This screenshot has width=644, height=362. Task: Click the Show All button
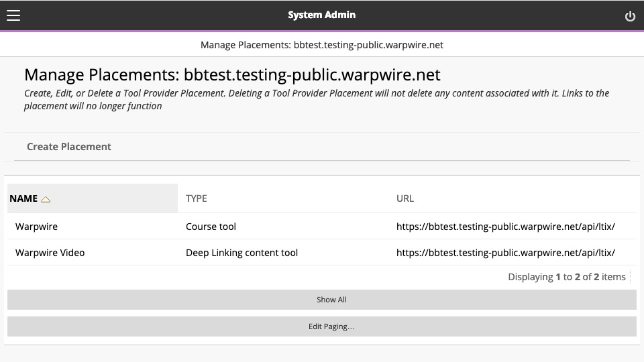(x=322, y=300)
